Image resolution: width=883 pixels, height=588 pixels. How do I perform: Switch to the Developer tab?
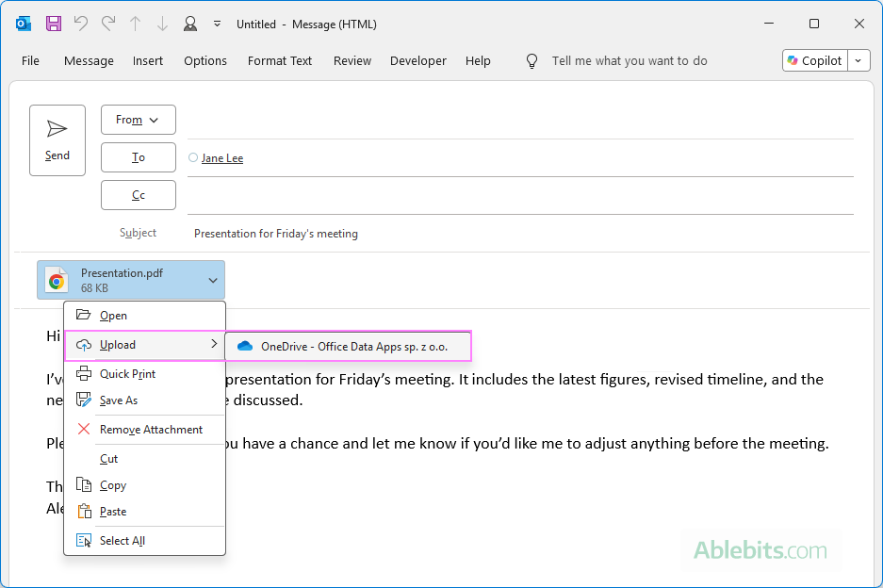(x=417, y=61)
